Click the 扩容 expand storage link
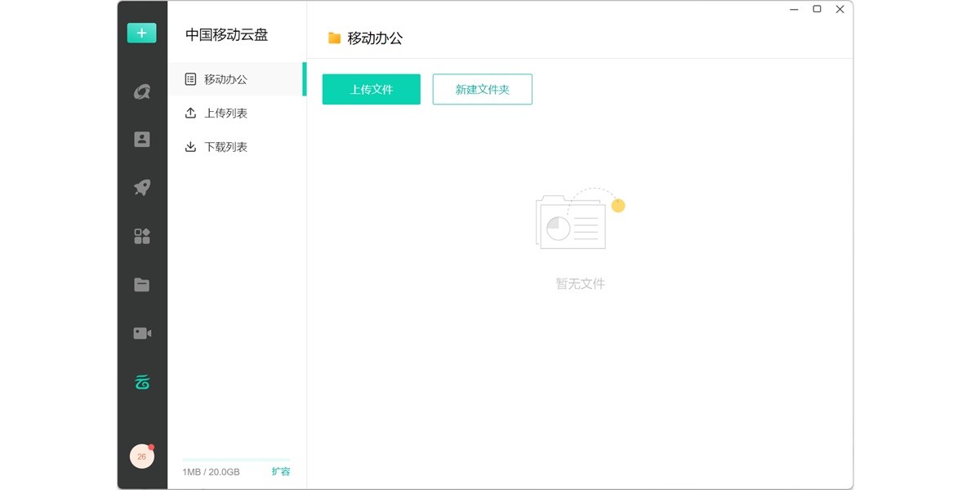Screen dimensions: 980x490 tap(280, 471)
